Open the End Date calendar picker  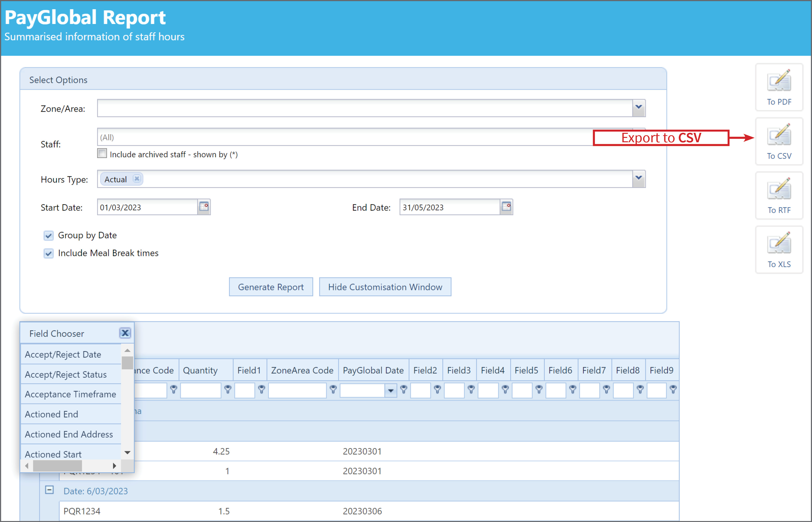(x=506, y=207)
